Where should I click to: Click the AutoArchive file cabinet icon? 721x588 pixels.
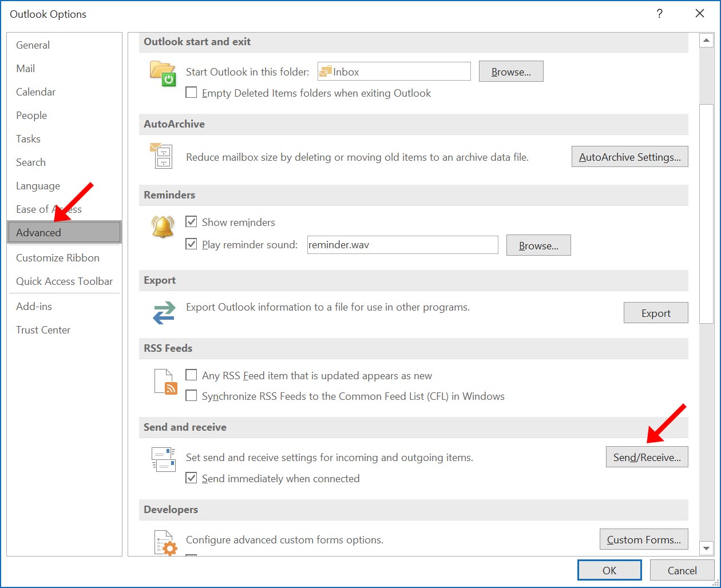coord(161,156)
